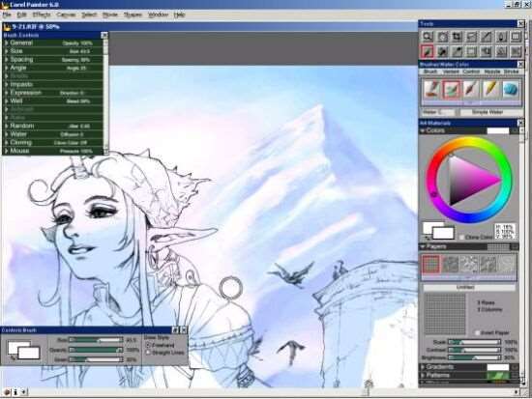This screenshot has height=399, width=532.
Task: Open the Edit menu
Action: point(21,14)
